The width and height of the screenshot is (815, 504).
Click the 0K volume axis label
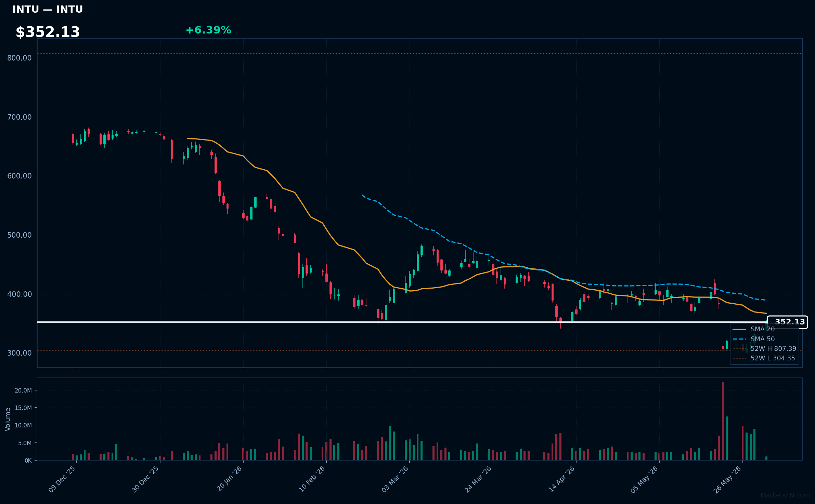28,461
